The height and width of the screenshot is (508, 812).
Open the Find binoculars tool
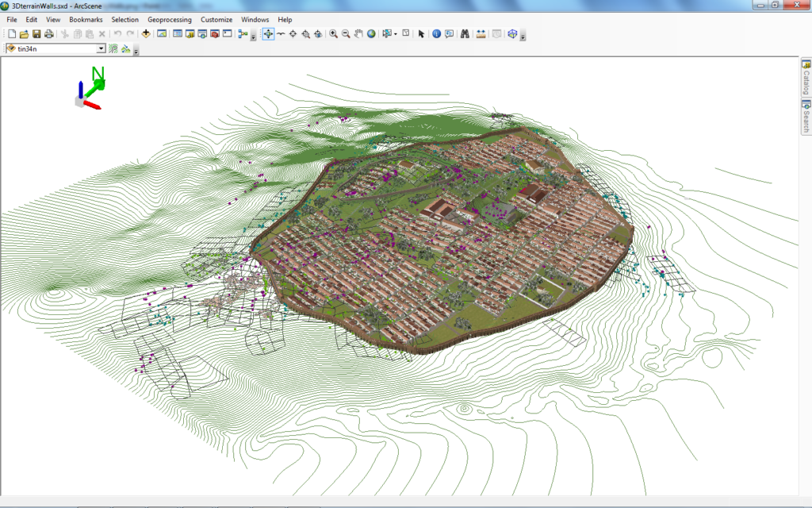click(465, 34)
